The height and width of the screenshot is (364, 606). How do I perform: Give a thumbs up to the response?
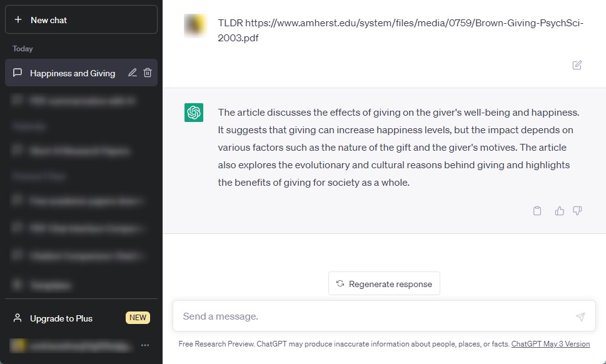tap(558, 211)
